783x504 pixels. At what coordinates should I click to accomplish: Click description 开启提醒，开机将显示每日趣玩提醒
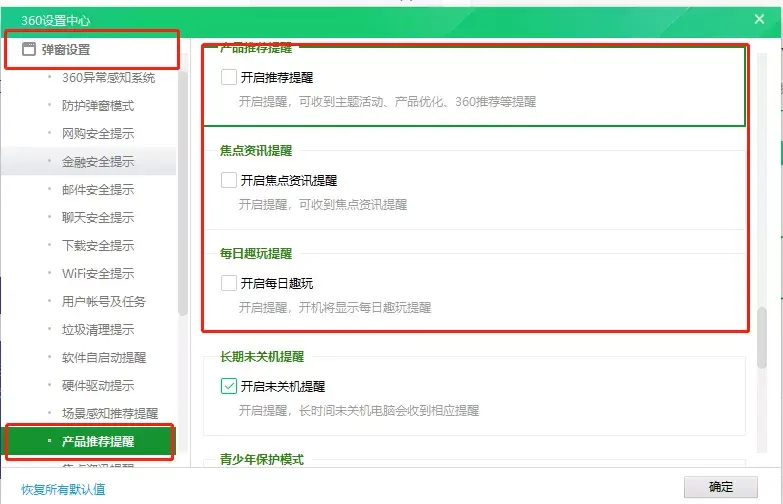(335, 307)
